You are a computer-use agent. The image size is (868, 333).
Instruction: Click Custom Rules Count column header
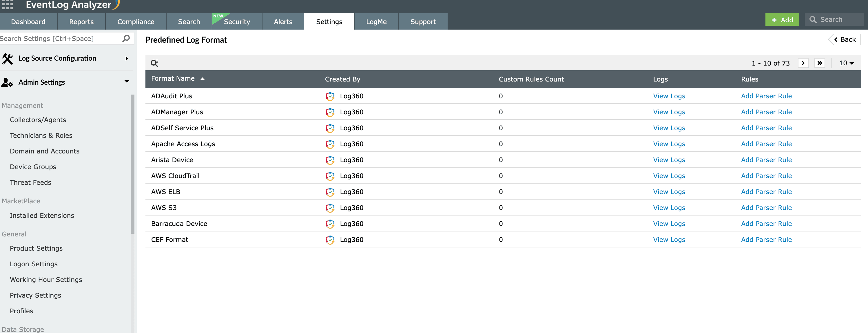(531, 79)
